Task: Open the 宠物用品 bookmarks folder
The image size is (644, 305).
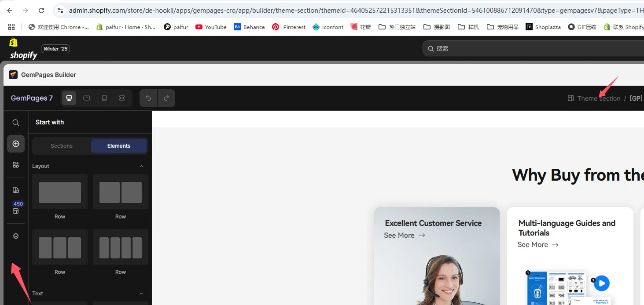Action: pyautogui.click(x=502, y=27)
